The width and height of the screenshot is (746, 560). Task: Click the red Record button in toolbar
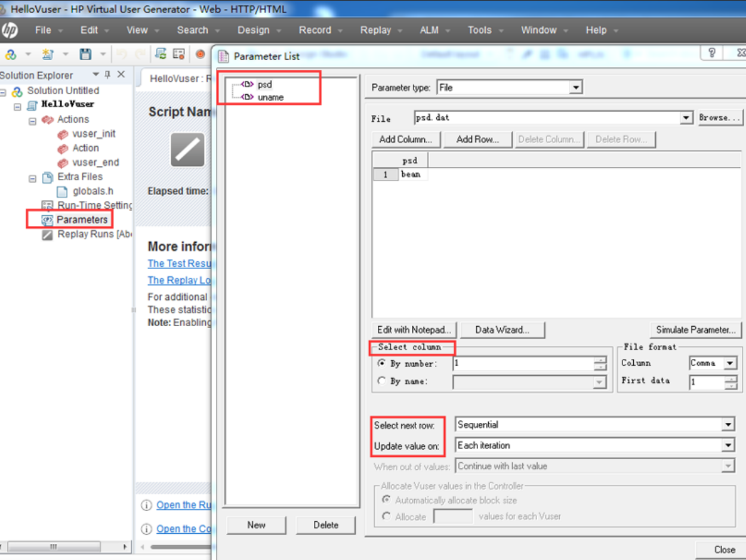click(x=200, y=54)
